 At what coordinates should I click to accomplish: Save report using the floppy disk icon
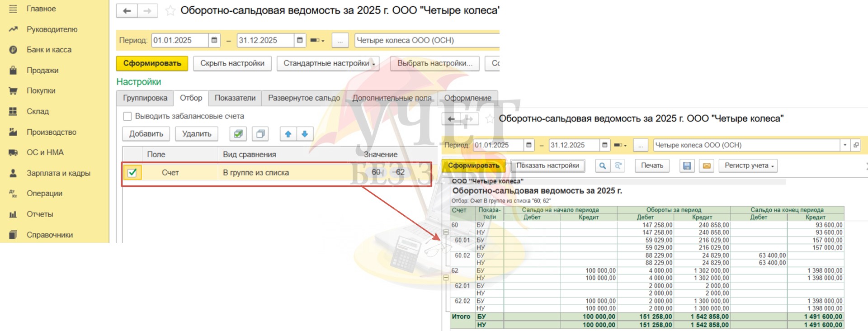(687, 166)
